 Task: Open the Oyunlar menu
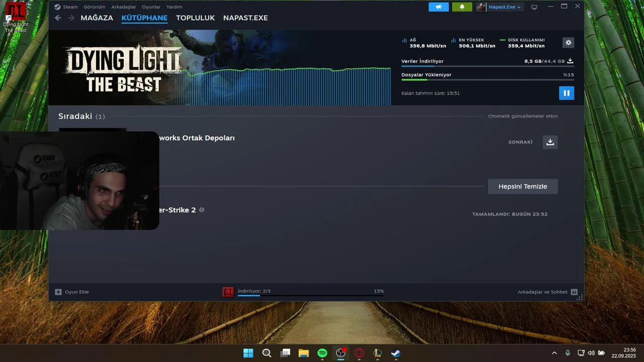tap(151, 7)
